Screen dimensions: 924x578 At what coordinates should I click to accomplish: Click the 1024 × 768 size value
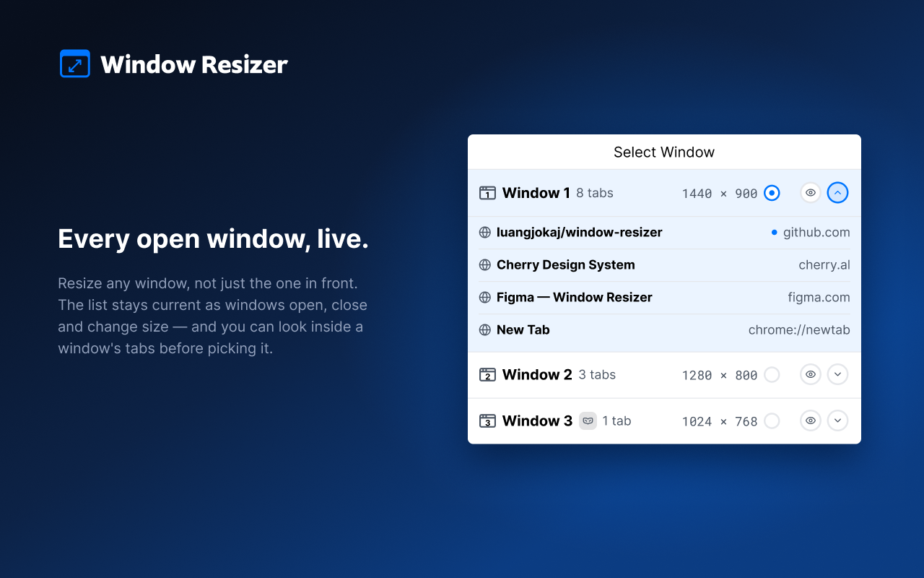(720, 421)
